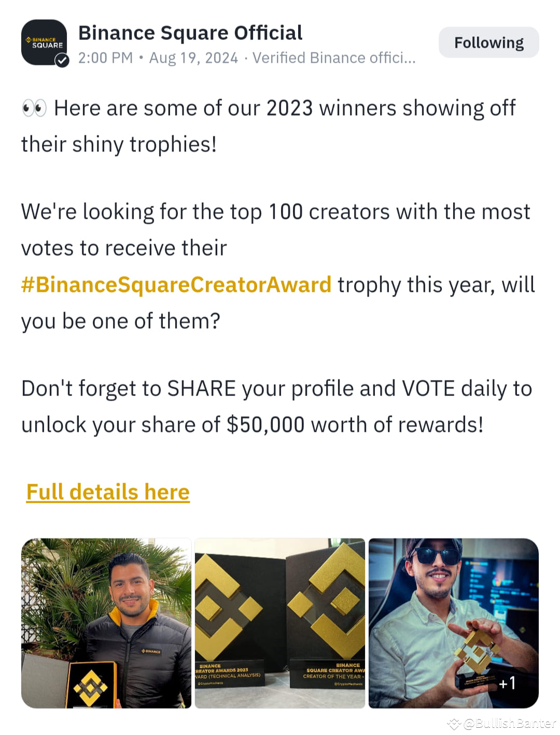Image resolution: width=560 pixels, height=735 pixels.
Task: Click the @BullishBanter watermark diamond icon
Action: tap(454, 722)
